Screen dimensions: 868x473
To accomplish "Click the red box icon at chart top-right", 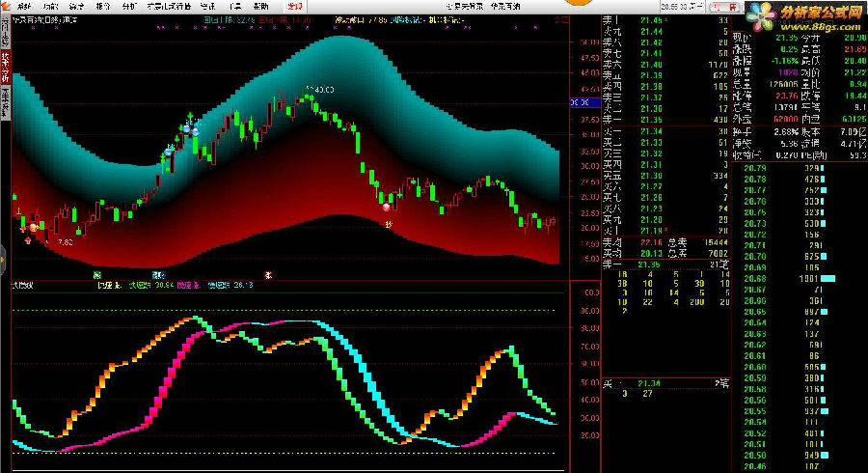I will 561,20.
